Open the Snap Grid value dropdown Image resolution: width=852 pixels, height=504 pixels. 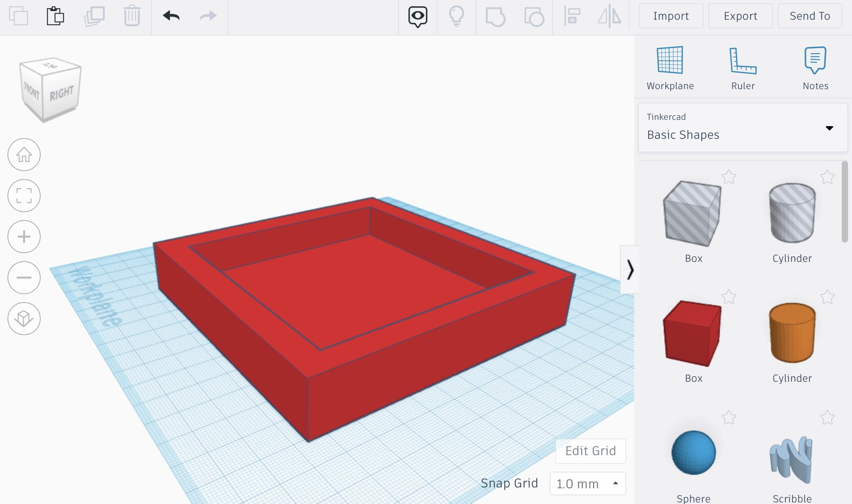click(x=588, y=483)
